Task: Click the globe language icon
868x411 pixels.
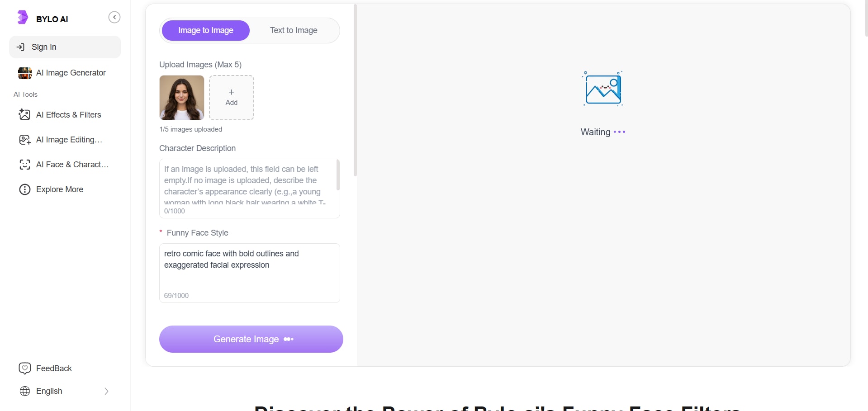Action: 25,391
